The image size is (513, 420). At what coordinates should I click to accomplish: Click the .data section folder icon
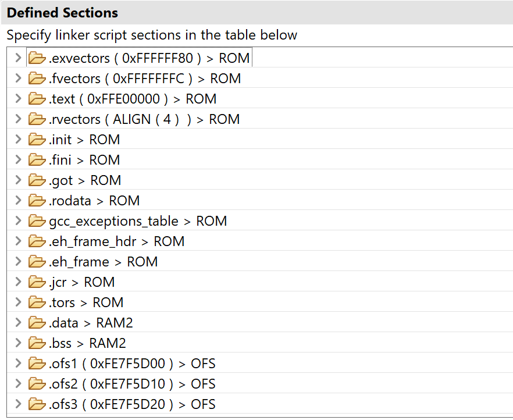click(37, 322)
